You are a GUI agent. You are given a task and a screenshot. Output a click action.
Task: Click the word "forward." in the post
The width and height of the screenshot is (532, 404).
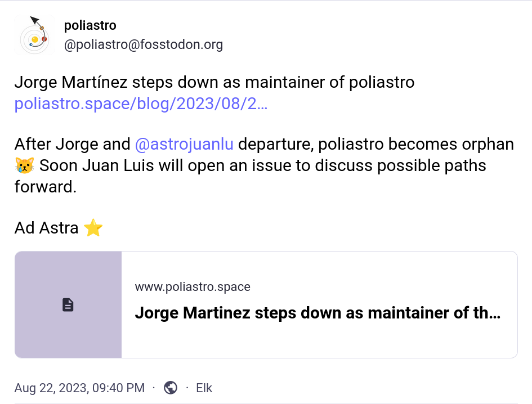[45, 187]
